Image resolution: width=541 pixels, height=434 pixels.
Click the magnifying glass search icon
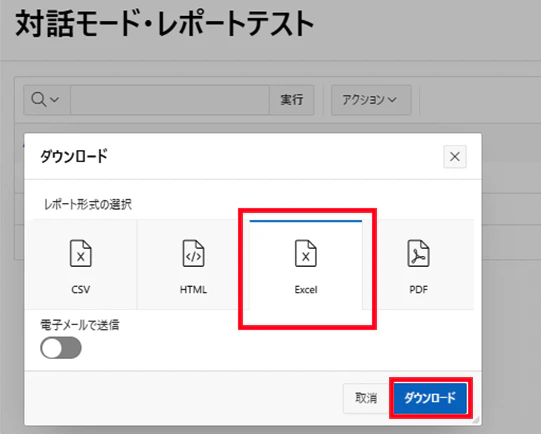pos(38,100)
